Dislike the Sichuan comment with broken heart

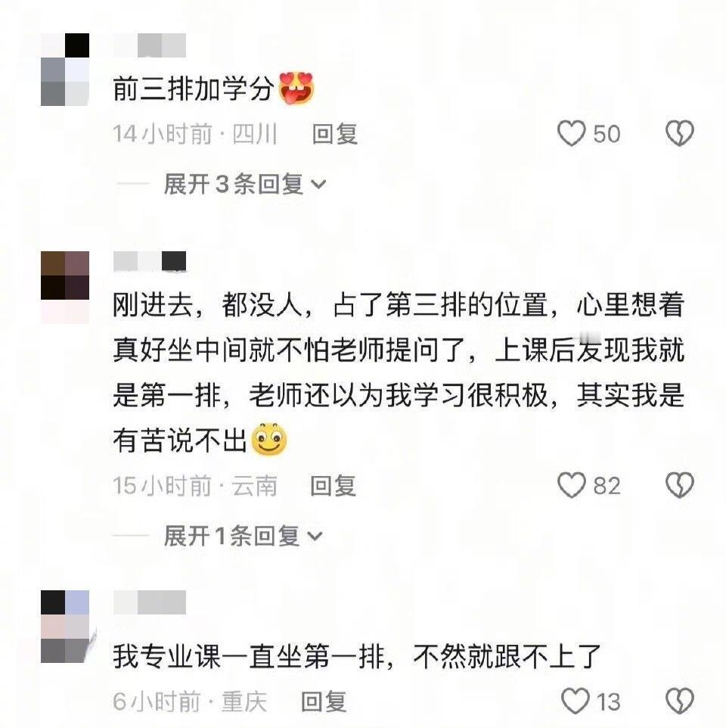click(x=680, y=134)
